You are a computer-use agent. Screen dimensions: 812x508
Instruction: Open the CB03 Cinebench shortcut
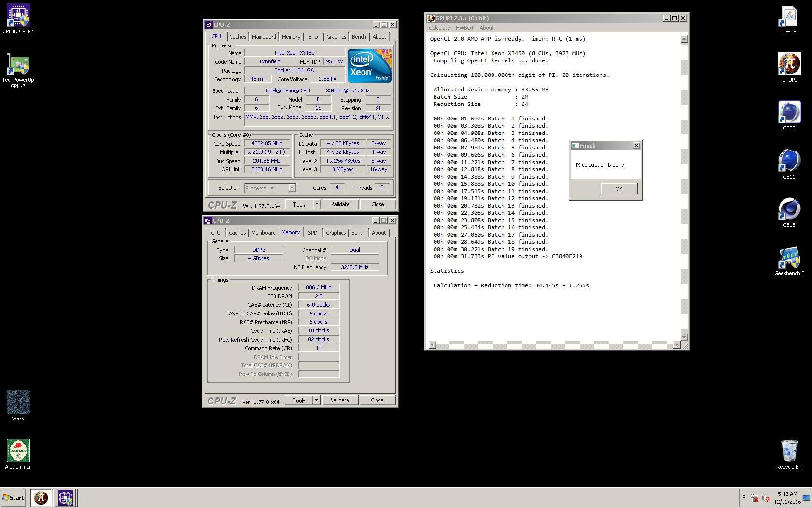pos(789,116)
